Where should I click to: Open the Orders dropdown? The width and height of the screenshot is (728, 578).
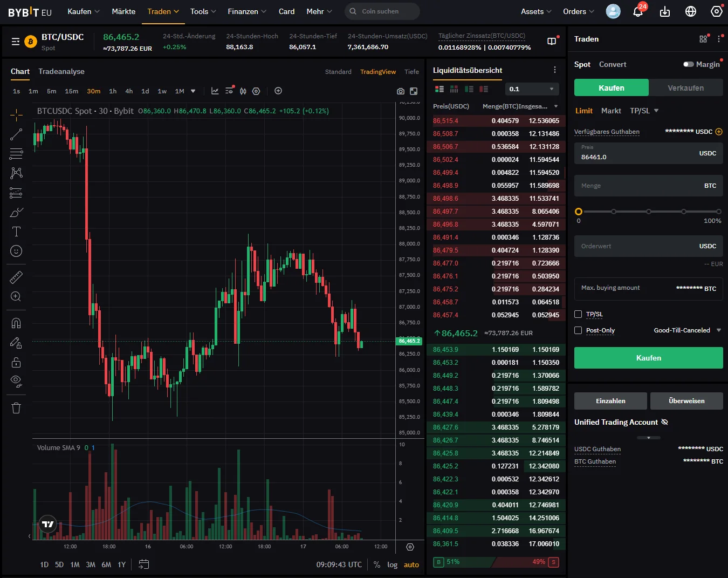pyautogui.click(x=579, y=11)
